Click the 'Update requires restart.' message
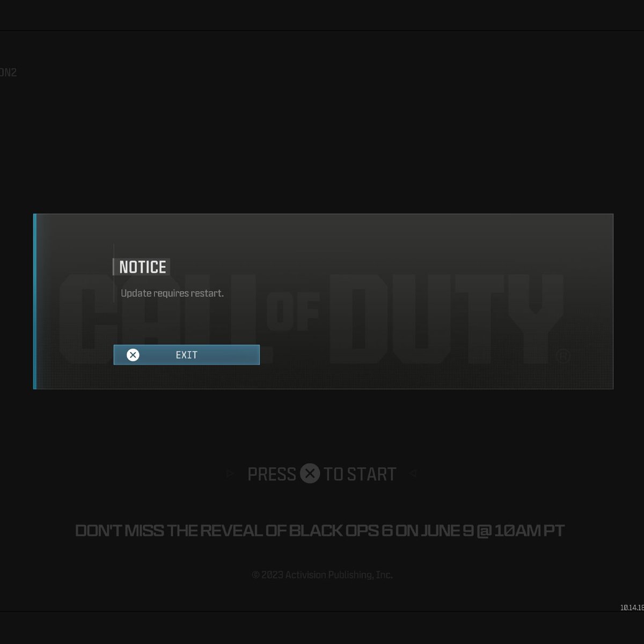 (x=172, y=293)
